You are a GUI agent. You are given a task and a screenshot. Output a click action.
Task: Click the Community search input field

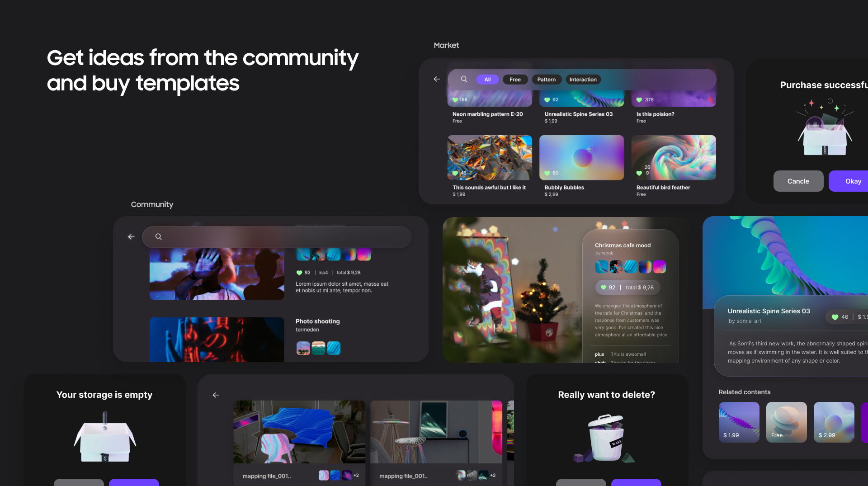coord(277,236)
